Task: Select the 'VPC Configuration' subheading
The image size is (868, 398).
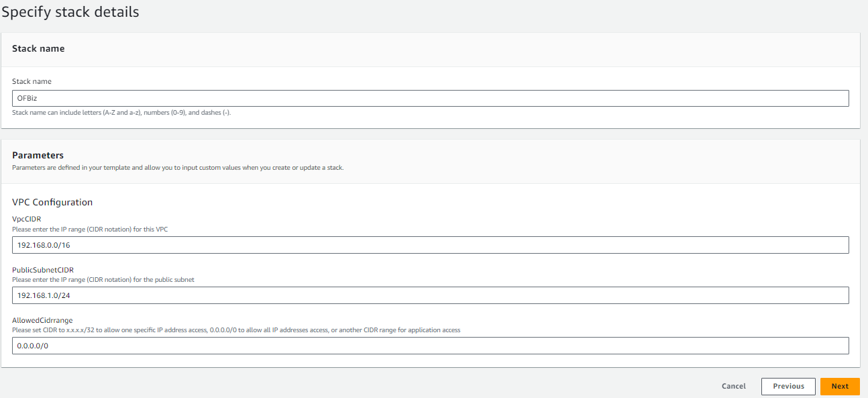Action: click(x=52, y=202)
